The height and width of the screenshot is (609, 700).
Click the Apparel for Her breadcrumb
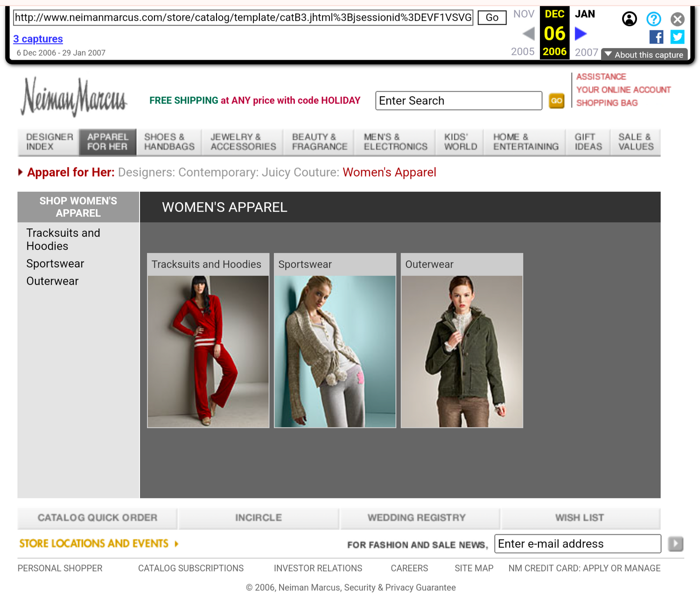70,172
